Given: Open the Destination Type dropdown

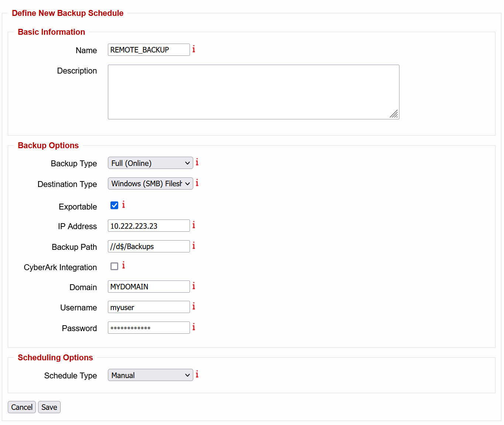Looking at the screenshot, I should tap(150, 183).
